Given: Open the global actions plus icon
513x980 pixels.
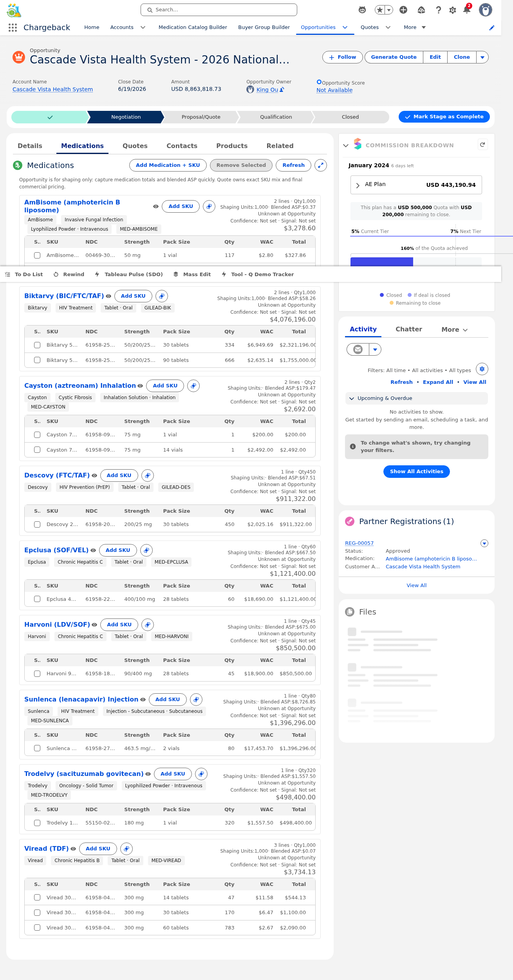Looking at the screenshot, I should coord(403,10).
